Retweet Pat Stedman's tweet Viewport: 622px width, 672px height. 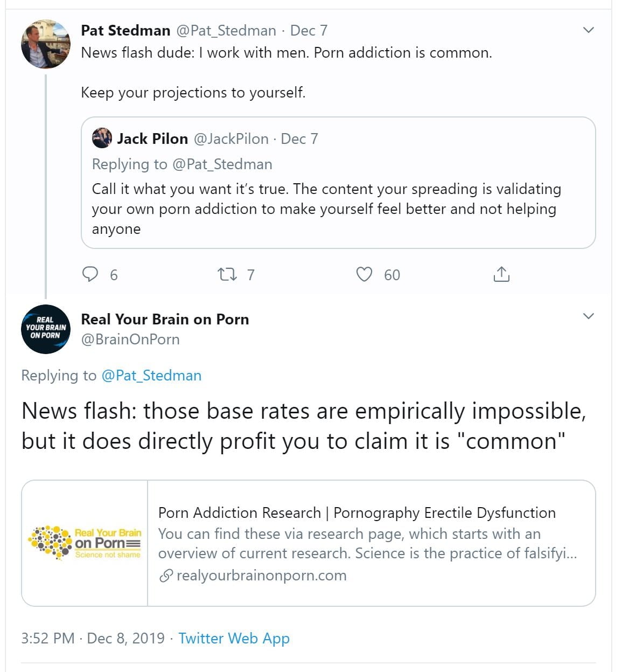coord(227,275)
